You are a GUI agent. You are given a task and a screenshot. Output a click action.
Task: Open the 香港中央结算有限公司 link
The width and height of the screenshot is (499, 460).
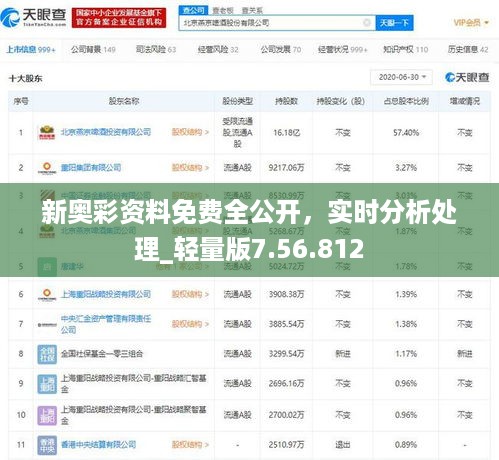click(98, 444)
